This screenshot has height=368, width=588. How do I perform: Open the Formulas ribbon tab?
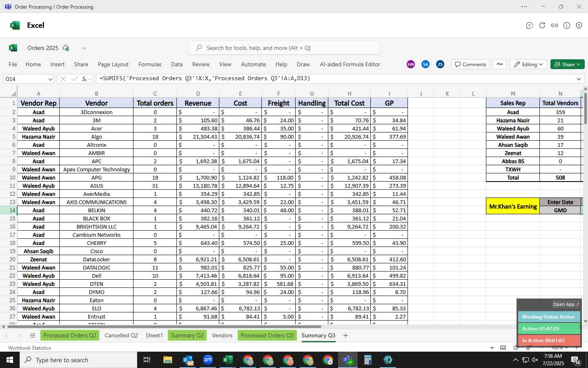coord(150,64)
